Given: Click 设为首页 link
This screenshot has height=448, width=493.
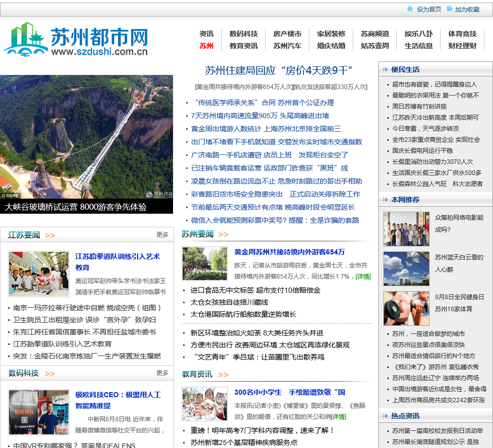Looking at the screenshot, I should coord(429,10).
